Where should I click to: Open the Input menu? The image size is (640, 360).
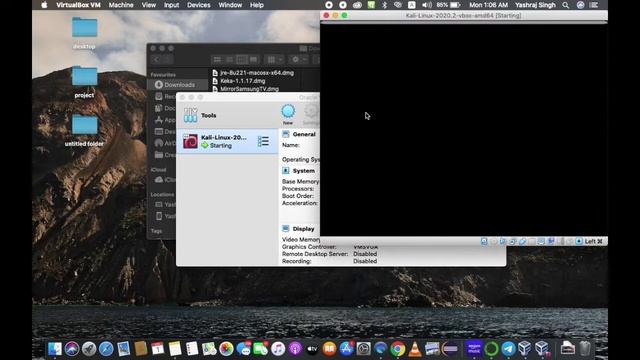click(x=171, y=5)
